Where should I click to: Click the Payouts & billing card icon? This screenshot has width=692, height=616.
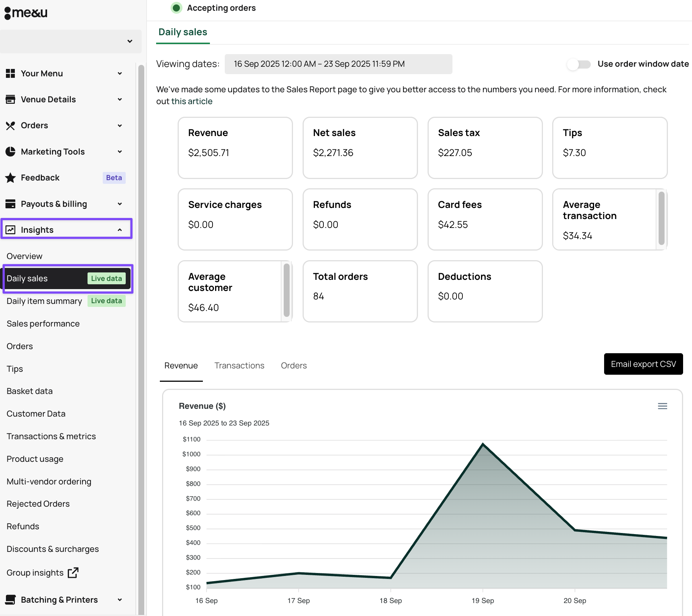coord(10,204)
